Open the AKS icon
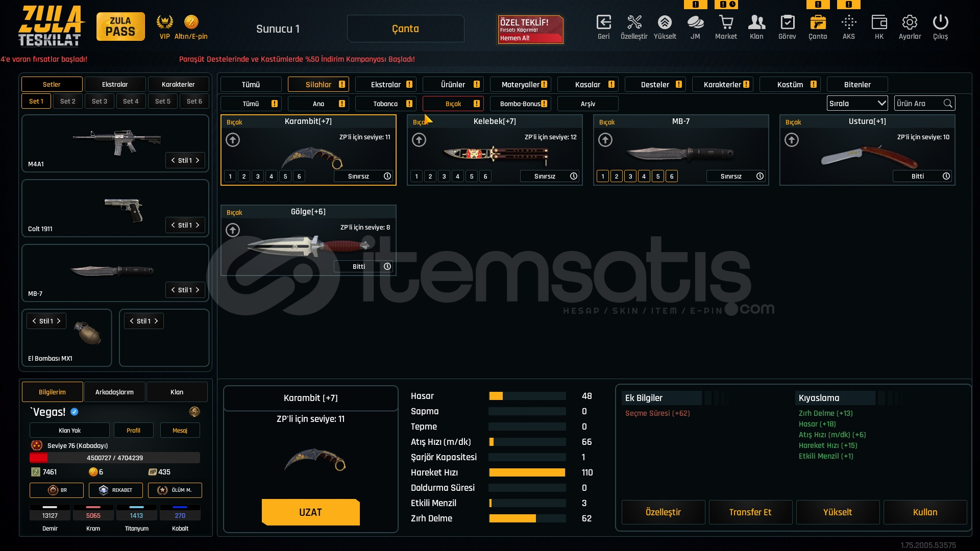Screen dimensions: 980x551 coord(849,22)
